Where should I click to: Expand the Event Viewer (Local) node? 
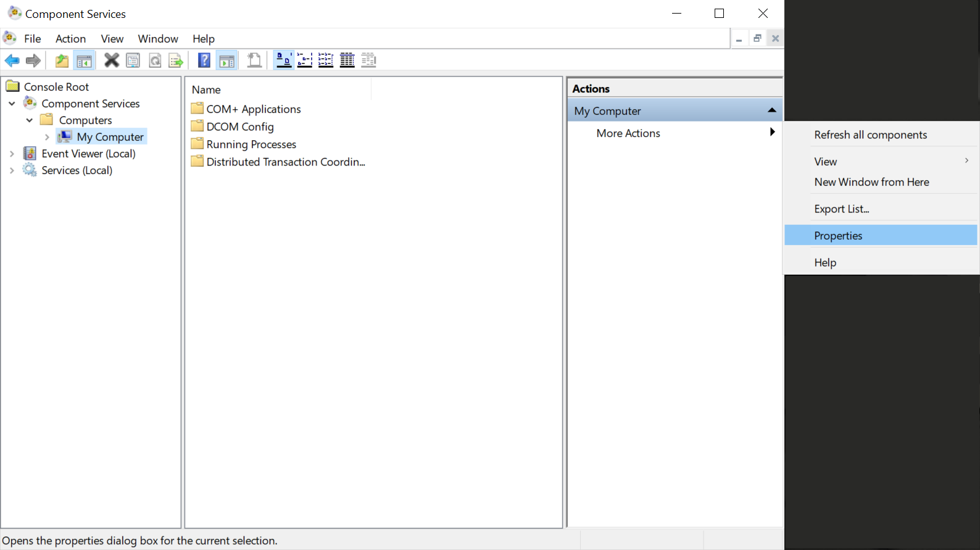tap(12, 154)
